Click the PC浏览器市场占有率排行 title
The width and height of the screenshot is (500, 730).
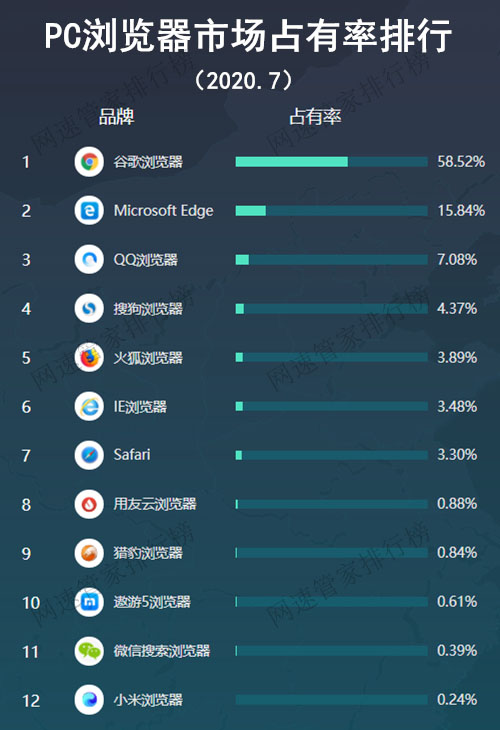pos(248,36)
